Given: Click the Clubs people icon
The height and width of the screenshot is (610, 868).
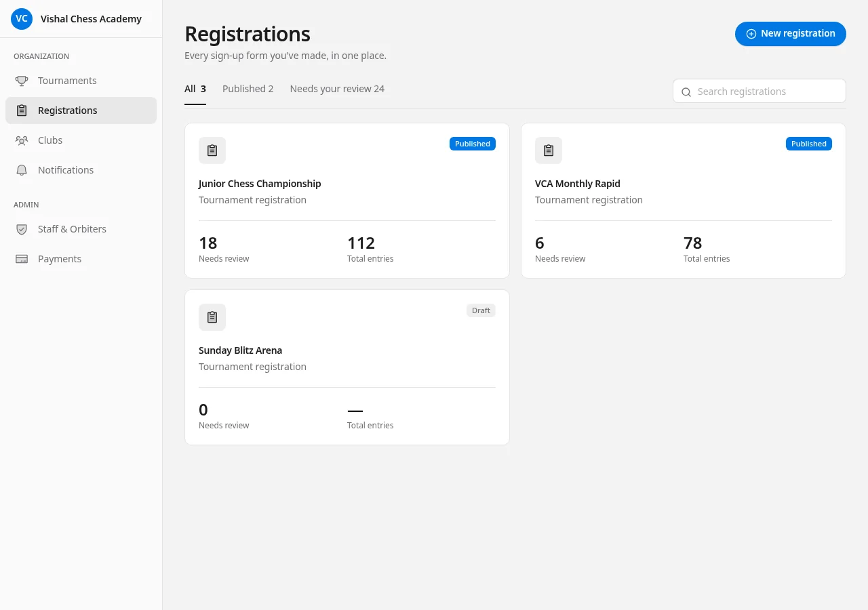Looking at the screenshot, I should [22, 140].
